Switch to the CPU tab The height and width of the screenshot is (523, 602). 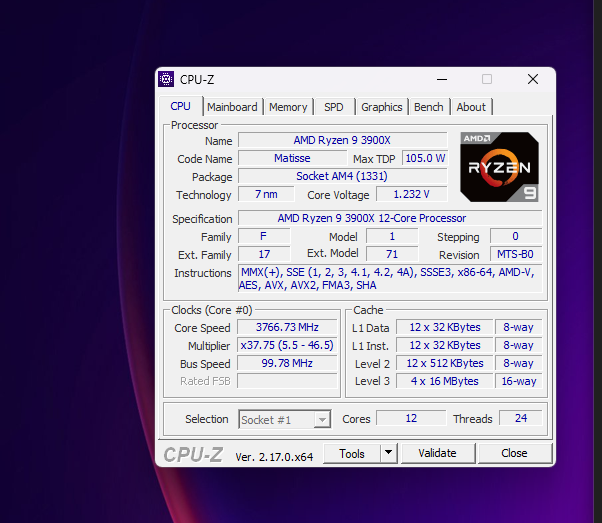pos(180,106)
